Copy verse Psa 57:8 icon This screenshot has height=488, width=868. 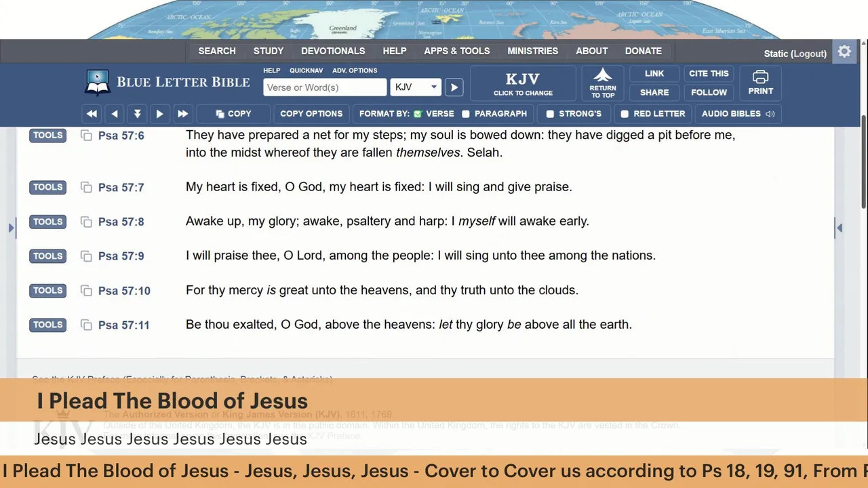86,222
